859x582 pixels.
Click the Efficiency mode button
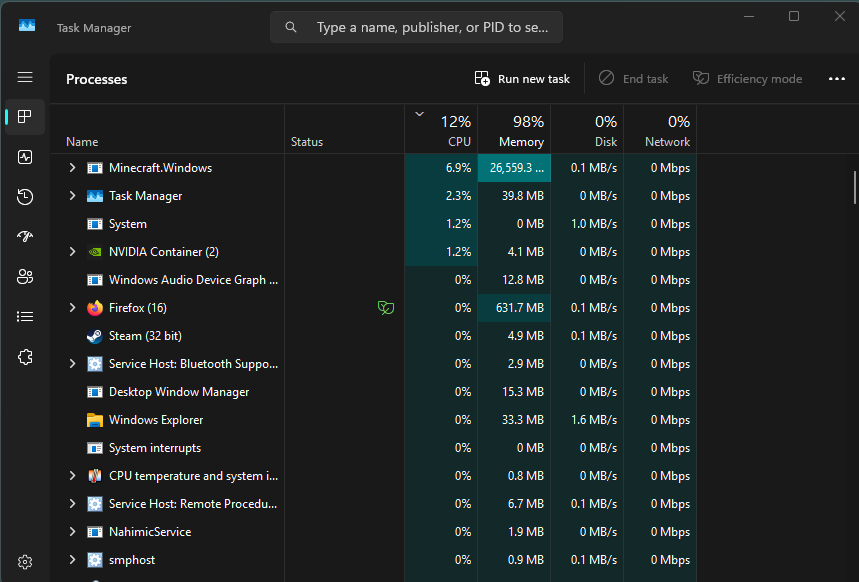point(748,79)
